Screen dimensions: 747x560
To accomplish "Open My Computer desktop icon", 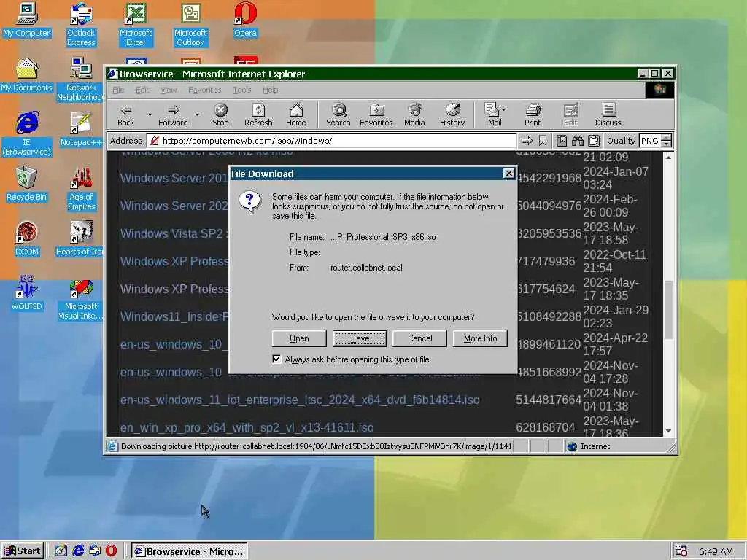I will tap(27, 20).
